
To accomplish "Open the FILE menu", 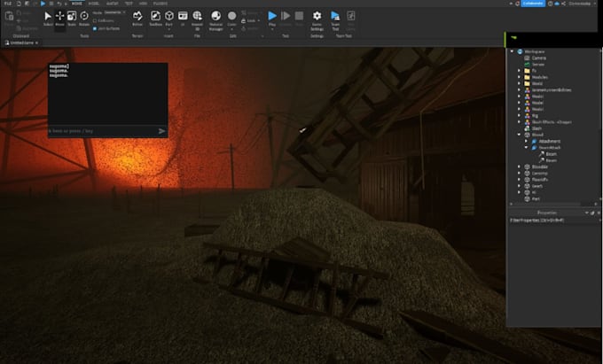I will coord(8,4).
